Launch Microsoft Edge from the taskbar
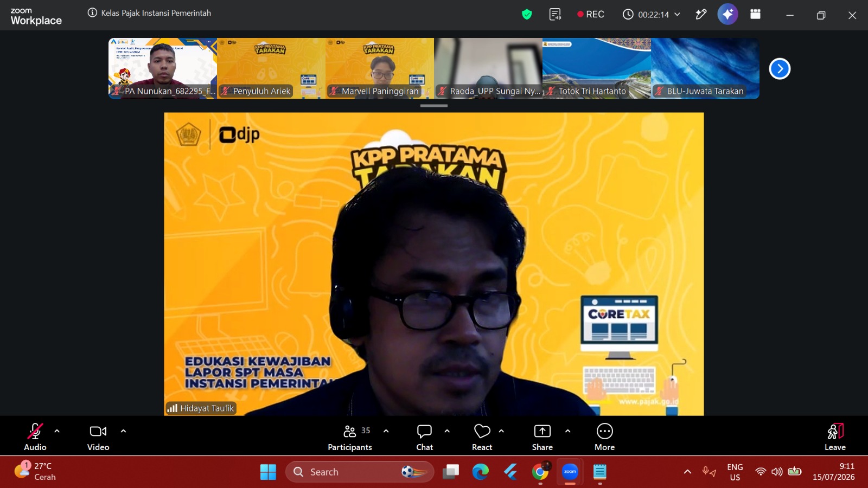 (480, 472)
